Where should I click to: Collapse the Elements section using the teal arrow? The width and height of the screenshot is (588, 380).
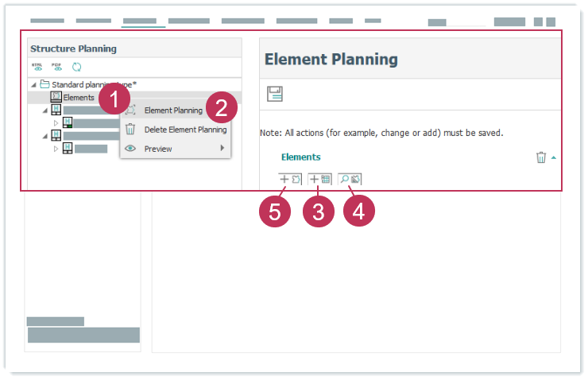553,157
